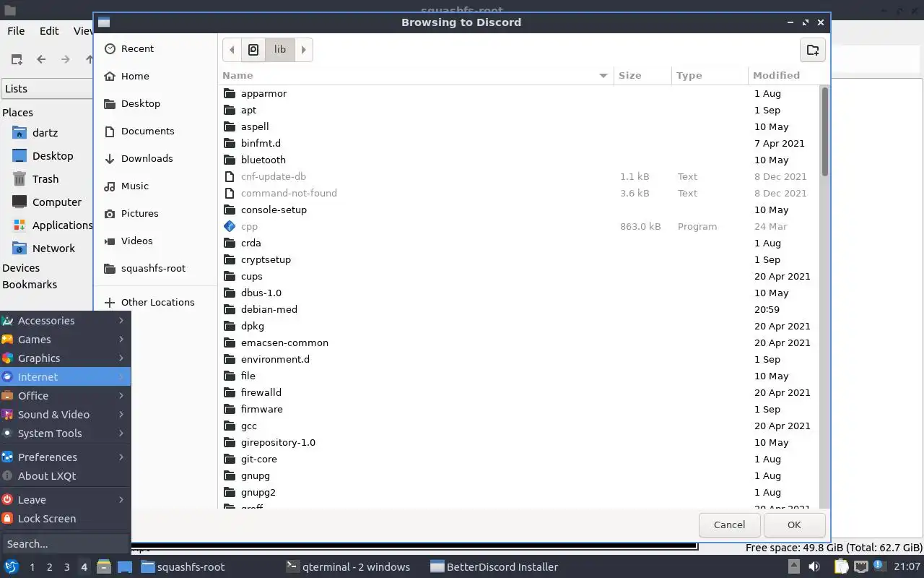The image size is (924, 578).
Task: Click the Cancel button
Action: coord(729,525)
